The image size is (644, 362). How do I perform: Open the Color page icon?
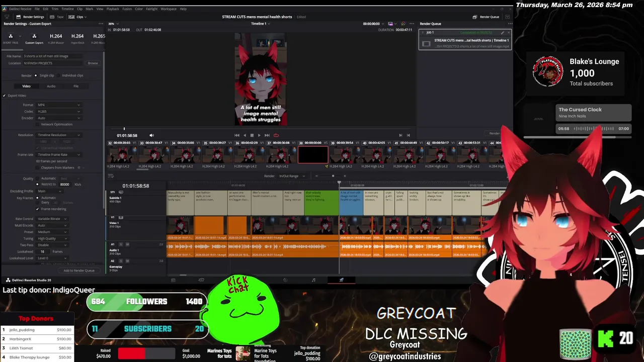pyautogui.click(x=285, y=280)
